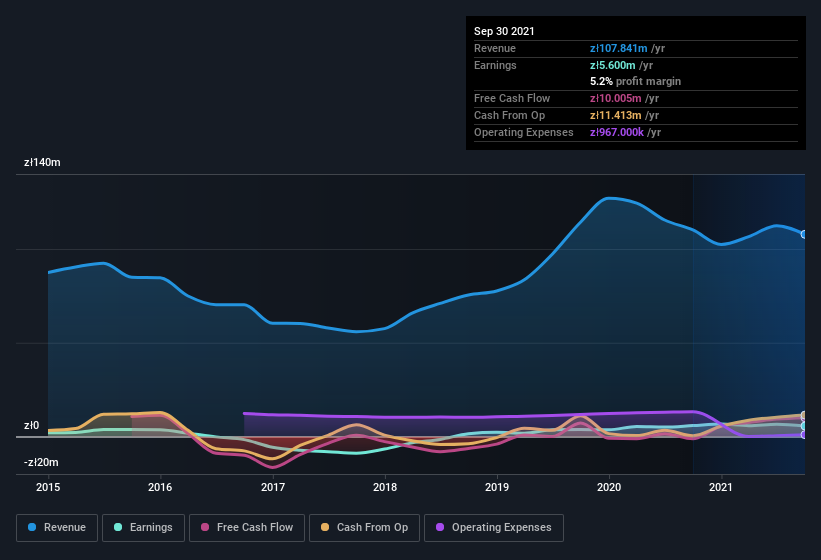Click the 2021 x-axis label
Screen dimensions: 821x560
(721, 487)
